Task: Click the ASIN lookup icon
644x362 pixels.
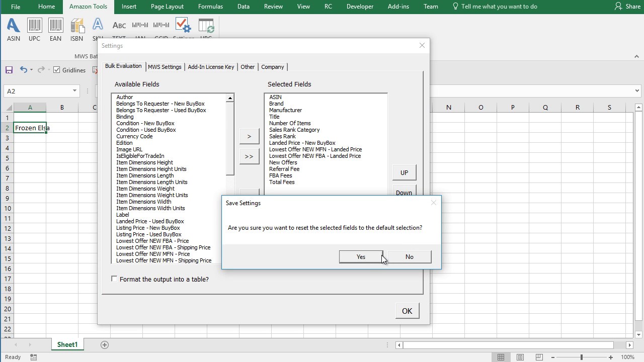Action: (x=14, y=29)
